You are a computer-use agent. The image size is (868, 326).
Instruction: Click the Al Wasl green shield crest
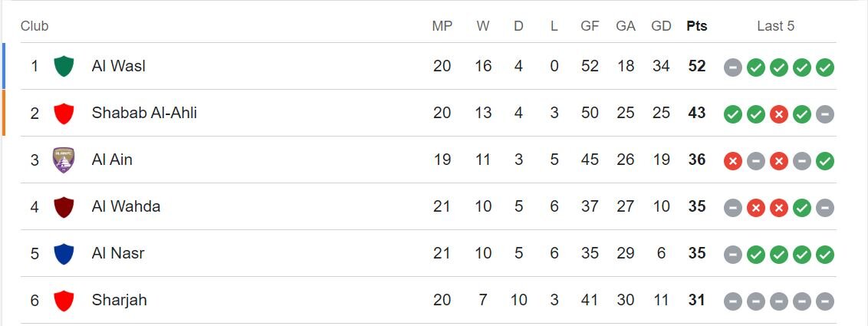[64, 67]
